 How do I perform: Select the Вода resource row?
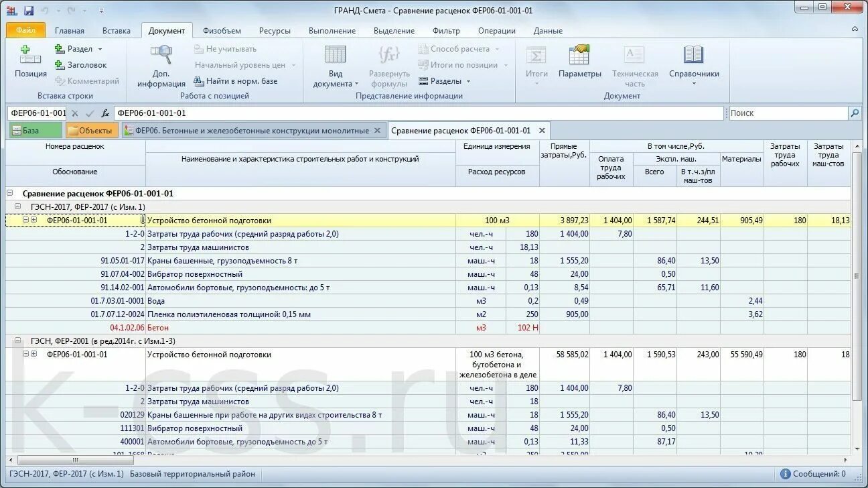coord(429,301)
